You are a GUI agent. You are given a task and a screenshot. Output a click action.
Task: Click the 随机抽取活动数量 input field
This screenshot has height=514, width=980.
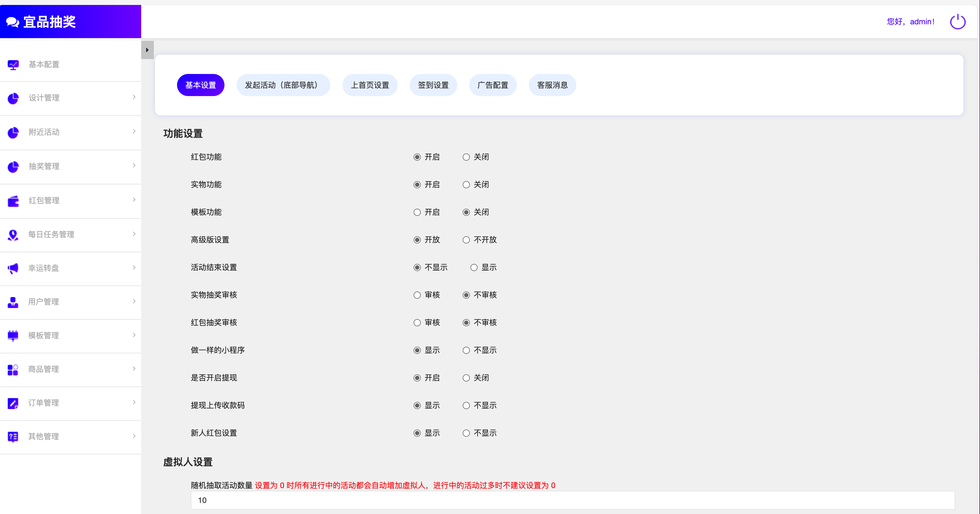tap(572, 500)
